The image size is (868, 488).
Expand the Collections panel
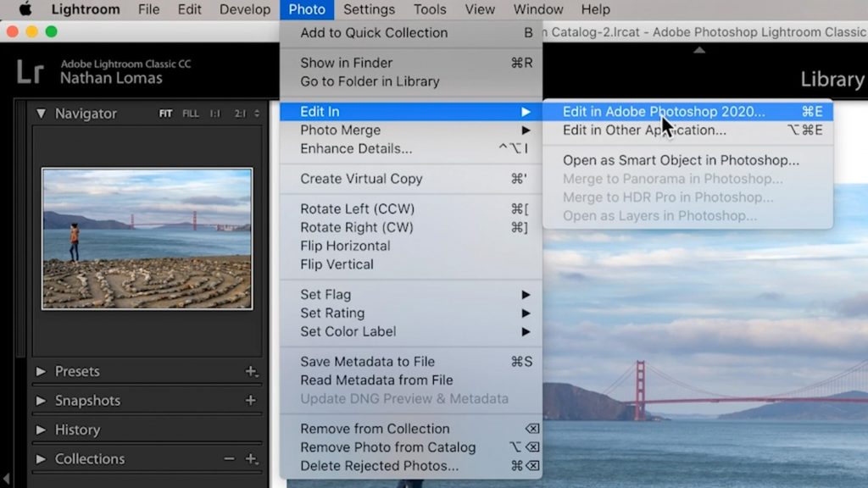pyautogui.click(x=41, y=459)
